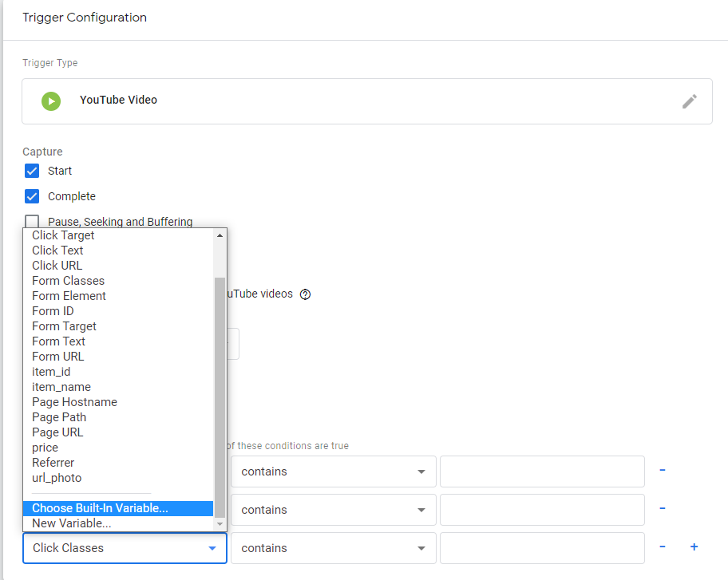Click the first condition value input field
Screen dimensions: 728x580
(x=542, y=471)
